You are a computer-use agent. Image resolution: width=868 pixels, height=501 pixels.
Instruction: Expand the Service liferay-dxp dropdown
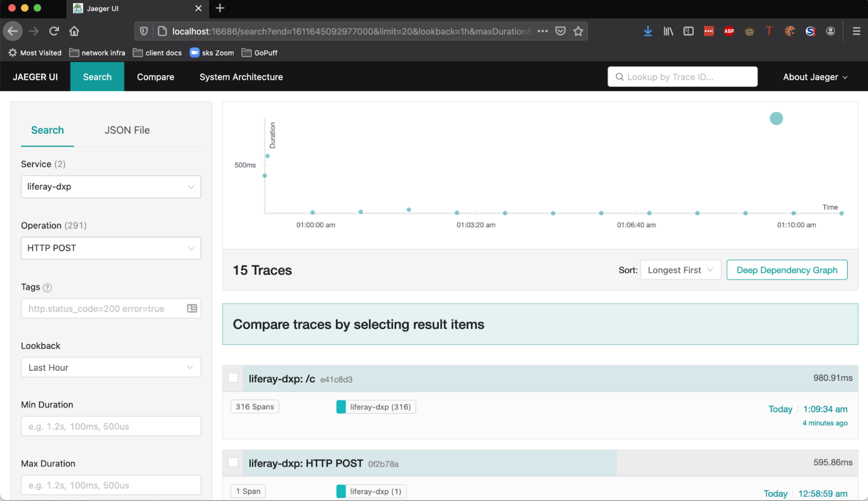111,187
